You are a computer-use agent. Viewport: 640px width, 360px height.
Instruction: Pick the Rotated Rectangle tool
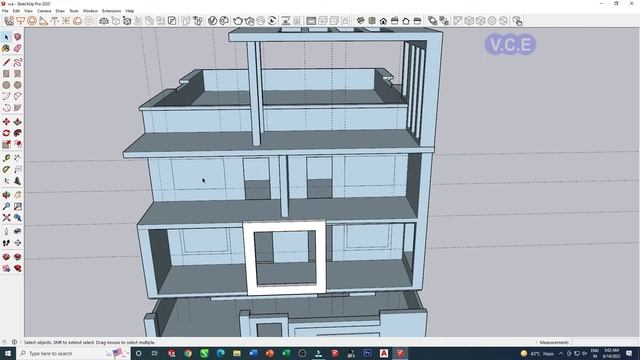pyautogui.click(x=18, y=74)
